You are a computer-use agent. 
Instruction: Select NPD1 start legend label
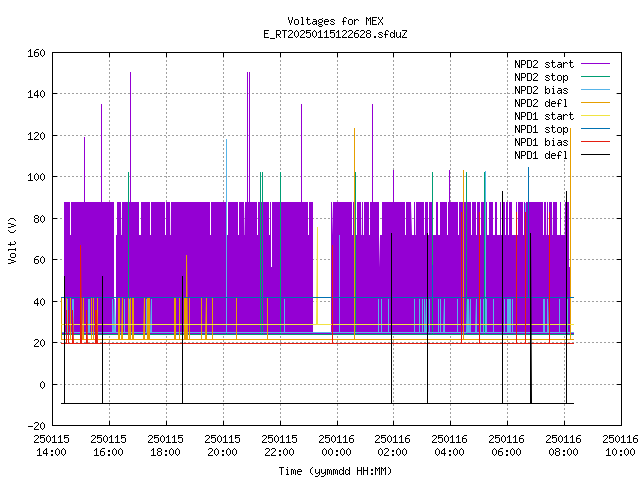[x=544, y=116]
